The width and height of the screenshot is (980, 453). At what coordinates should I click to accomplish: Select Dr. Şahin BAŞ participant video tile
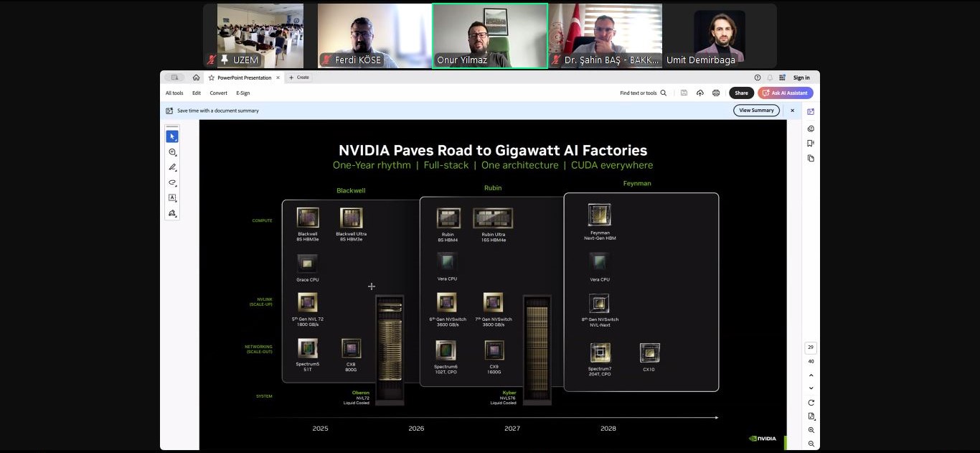pyautogui.click(x=605, y=36)
